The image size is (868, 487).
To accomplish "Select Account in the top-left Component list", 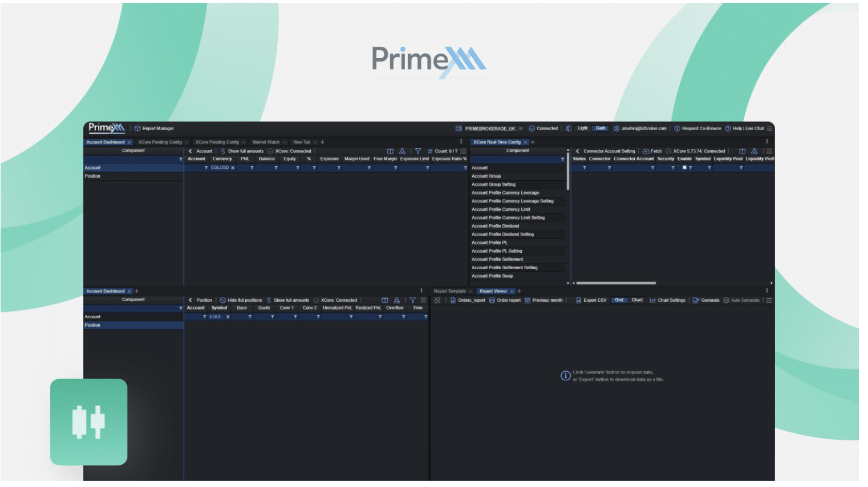I will [x=133, y=168].
